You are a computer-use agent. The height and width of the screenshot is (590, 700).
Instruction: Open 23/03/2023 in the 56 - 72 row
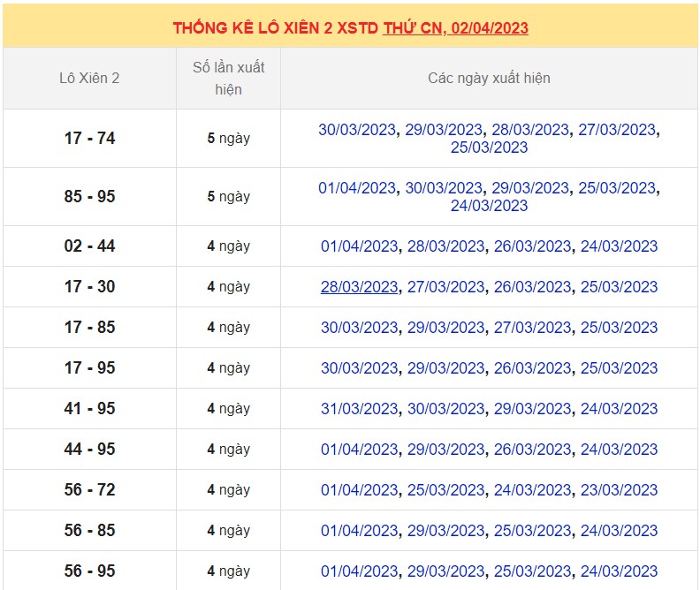(x=619, y=490)
